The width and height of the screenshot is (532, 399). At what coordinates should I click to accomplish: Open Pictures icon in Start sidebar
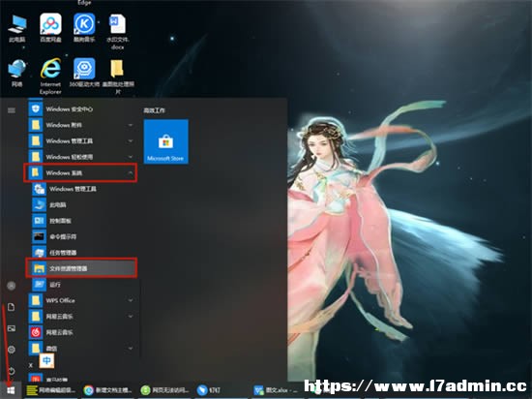click(x=12, y=328)
